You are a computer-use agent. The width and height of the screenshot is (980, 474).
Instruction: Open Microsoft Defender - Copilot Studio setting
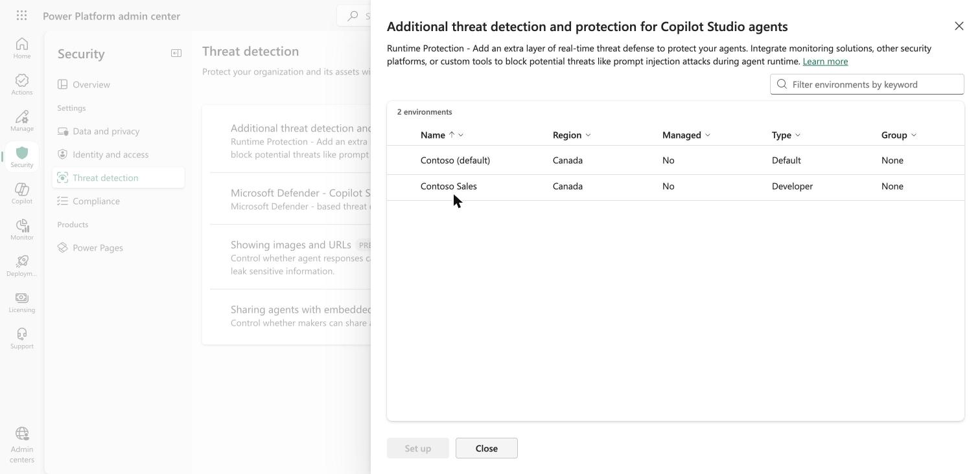(x=290, y=199)
